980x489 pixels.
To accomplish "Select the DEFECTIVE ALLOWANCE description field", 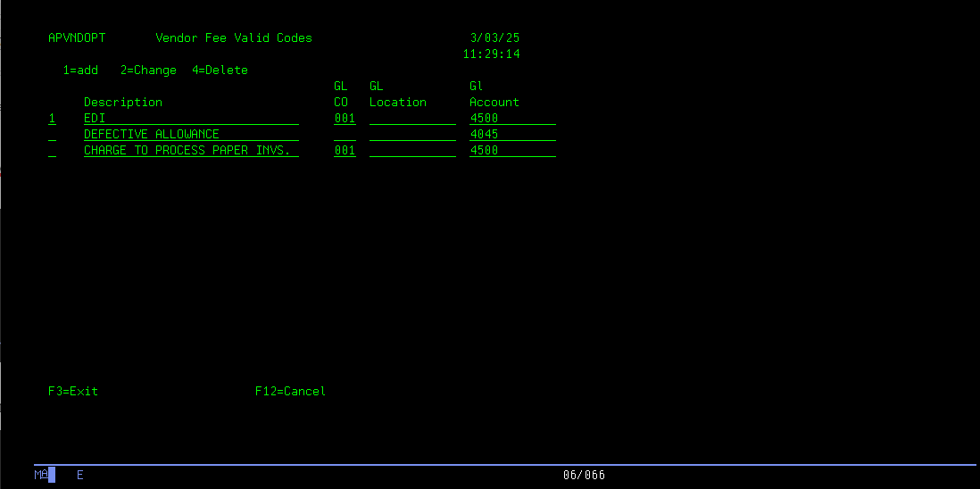I will (191, 135).
